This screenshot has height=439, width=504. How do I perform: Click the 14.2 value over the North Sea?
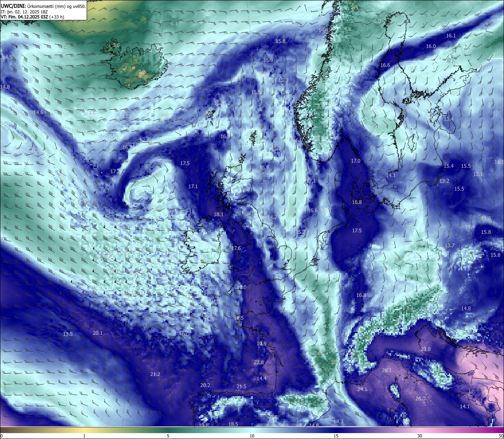click(x=272, y=217)
